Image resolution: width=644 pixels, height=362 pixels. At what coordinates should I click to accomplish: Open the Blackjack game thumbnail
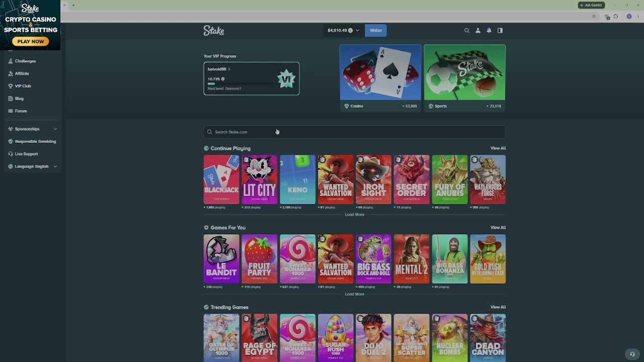coord(221,179)
